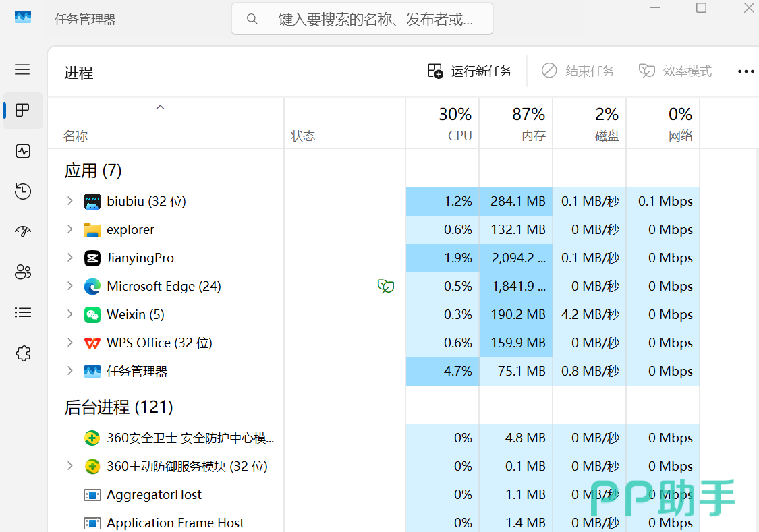The height and width of the screenshot is (532, 759).
Task: Select the Processes page sidebar icon
Action: 23,111
